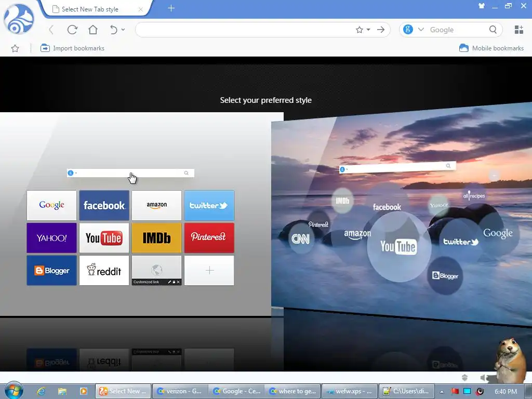The height and width of the screenshot is (399, 532).
Task: Click Import bookmarks
Action: [x=72, y=48]
